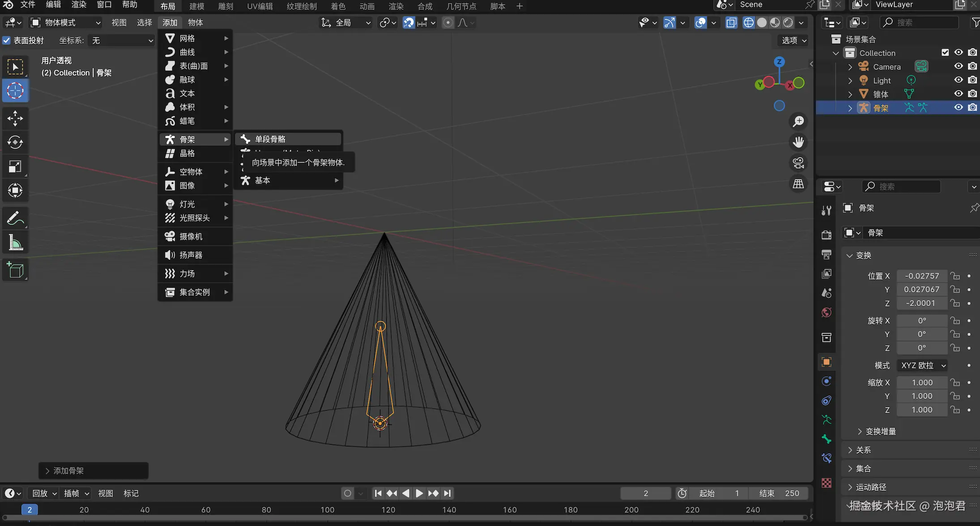Toggle the Collection exclude checkbox

(x=945, y=52)
